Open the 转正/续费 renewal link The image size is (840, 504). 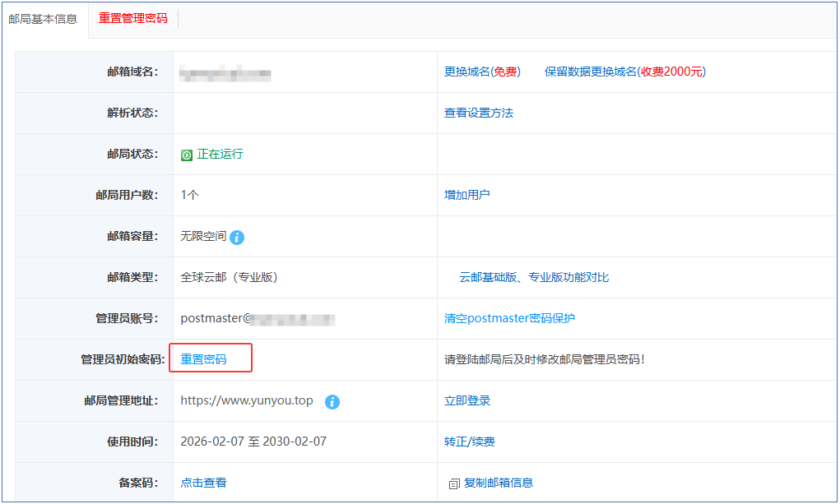tap(470, 442)
